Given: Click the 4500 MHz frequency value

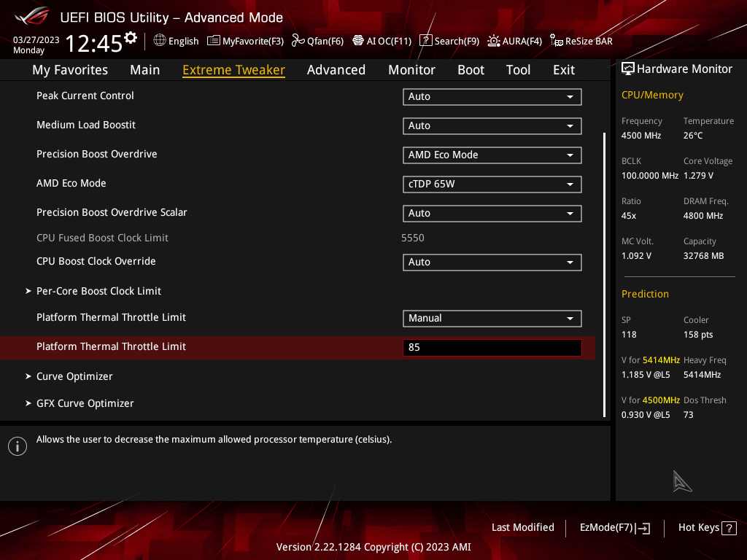Looking at the screenshot, I should 641,136.
